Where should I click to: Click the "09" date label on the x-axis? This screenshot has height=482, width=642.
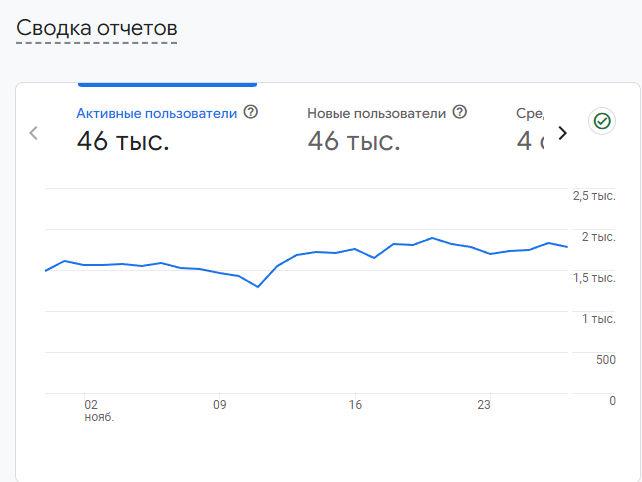click(x=220, y=405)
